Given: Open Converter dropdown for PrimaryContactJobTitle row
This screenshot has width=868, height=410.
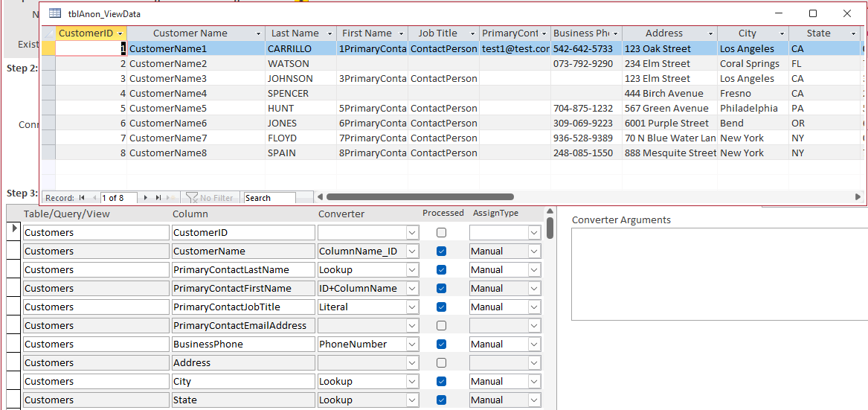Looking at the screenshot, I should (x=412, y=307).
